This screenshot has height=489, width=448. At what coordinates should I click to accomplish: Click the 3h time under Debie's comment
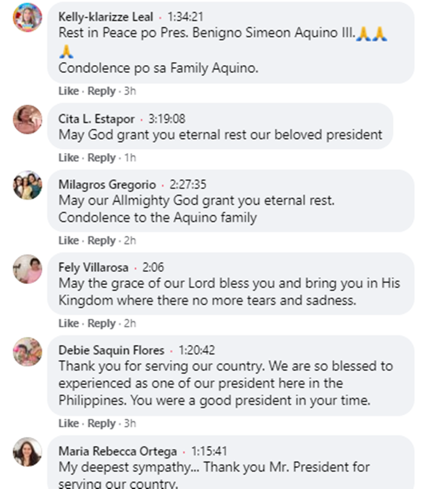[128, 424]
